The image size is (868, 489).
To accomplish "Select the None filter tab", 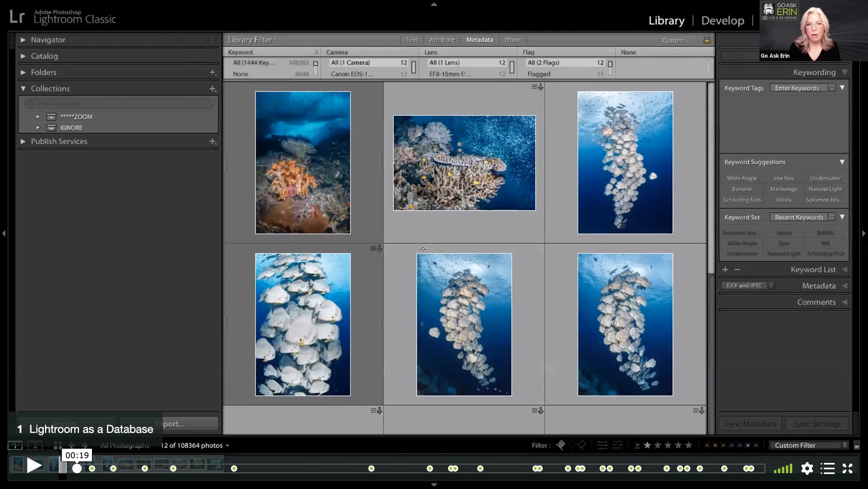I will click(512, 39).
